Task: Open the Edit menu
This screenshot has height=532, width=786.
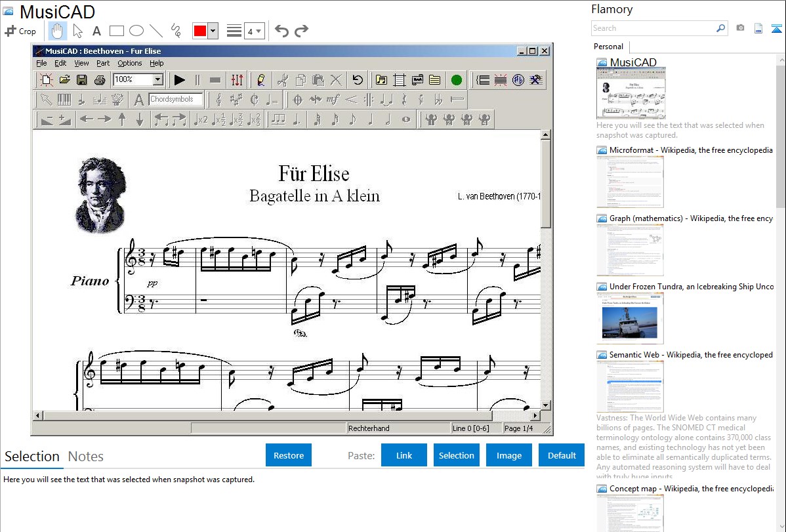Action: tap(60, 63)
